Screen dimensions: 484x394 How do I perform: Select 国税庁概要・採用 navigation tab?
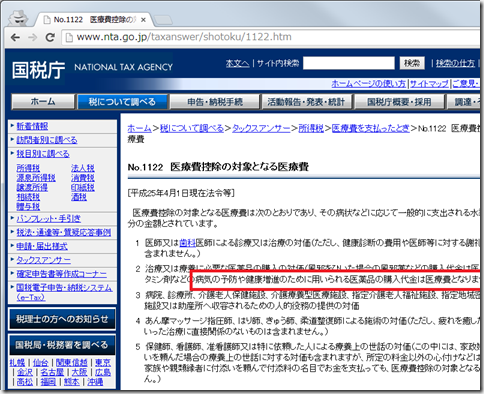click(399, 102)
